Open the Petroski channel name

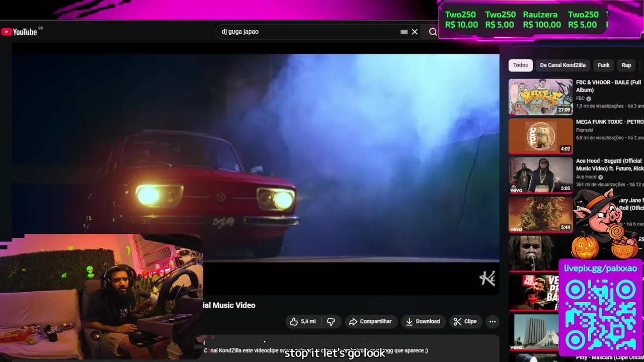pyautogui.click(x=585, y=130)
